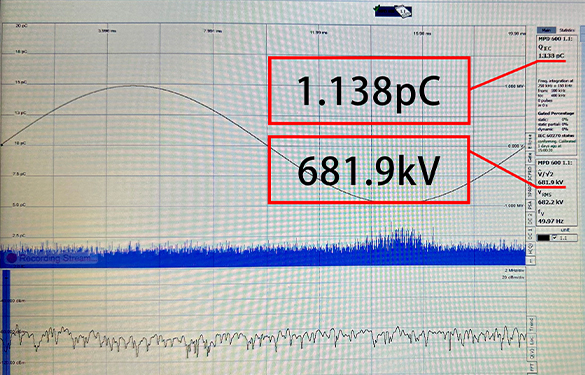Select the Loc vertical tab
The height and width of the screenshot is (375, 585).
(531, 340)
